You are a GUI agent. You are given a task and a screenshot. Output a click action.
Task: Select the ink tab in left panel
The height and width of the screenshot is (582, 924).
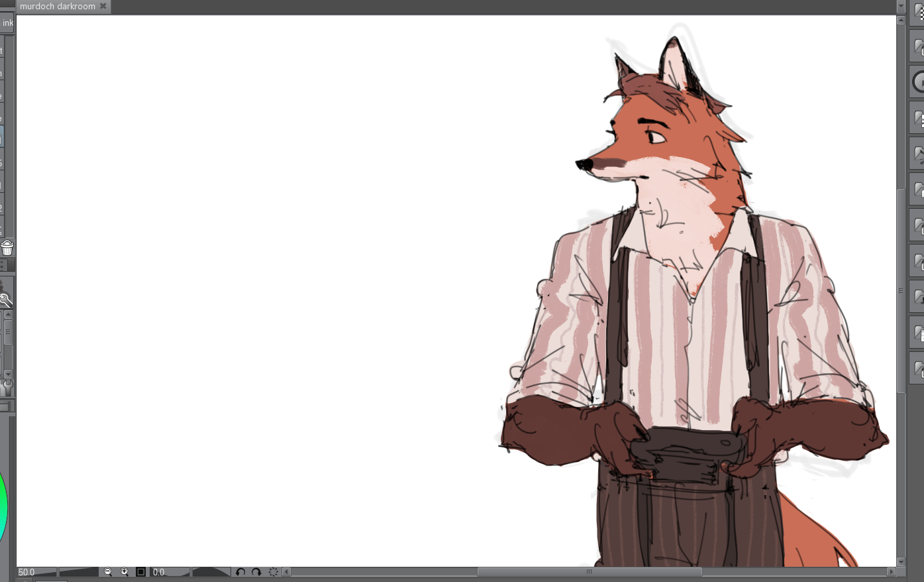click(7, 23)
